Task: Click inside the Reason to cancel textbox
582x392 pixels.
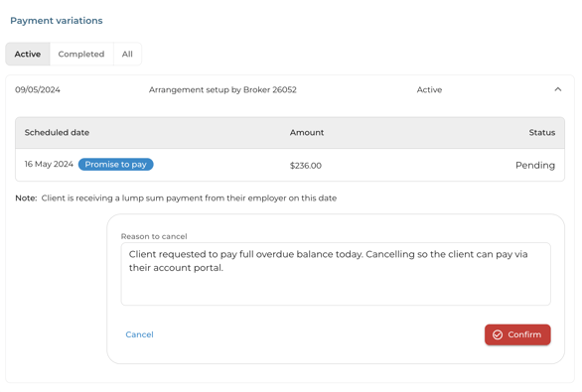Action: pos(336,274)
